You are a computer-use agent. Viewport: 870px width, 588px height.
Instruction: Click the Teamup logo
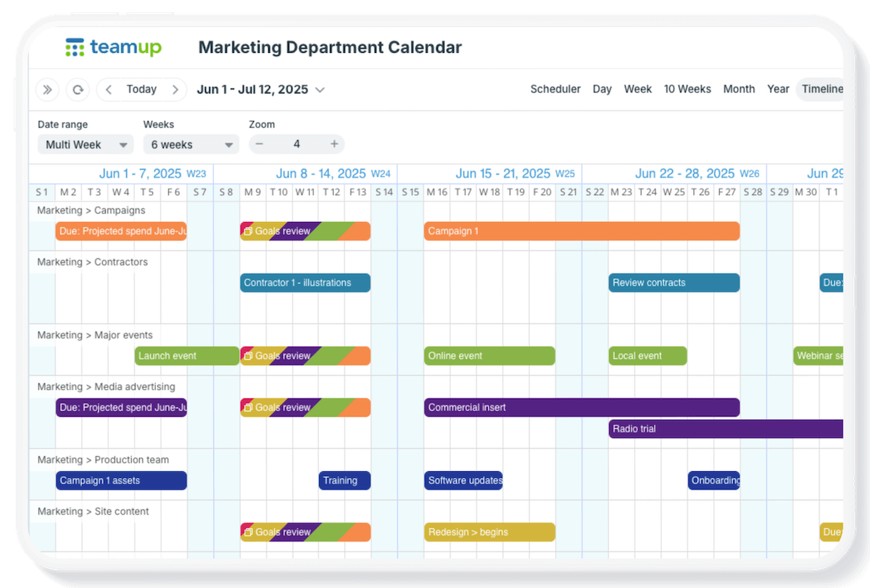[x=113, y=48]
